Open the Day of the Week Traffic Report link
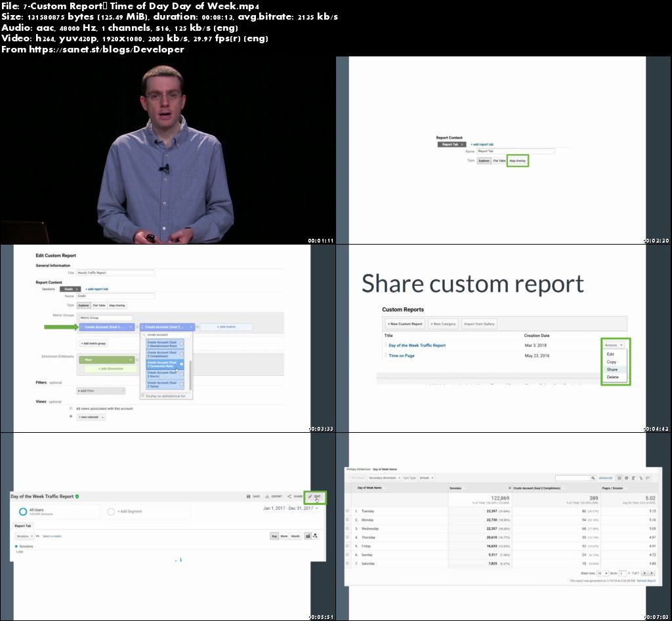 click(417, 345)
